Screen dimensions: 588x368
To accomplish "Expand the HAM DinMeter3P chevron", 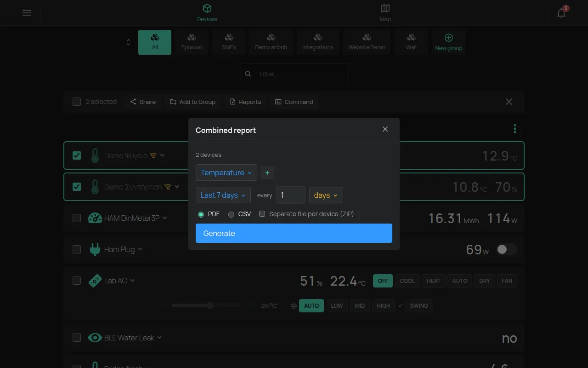I will 165,218.
